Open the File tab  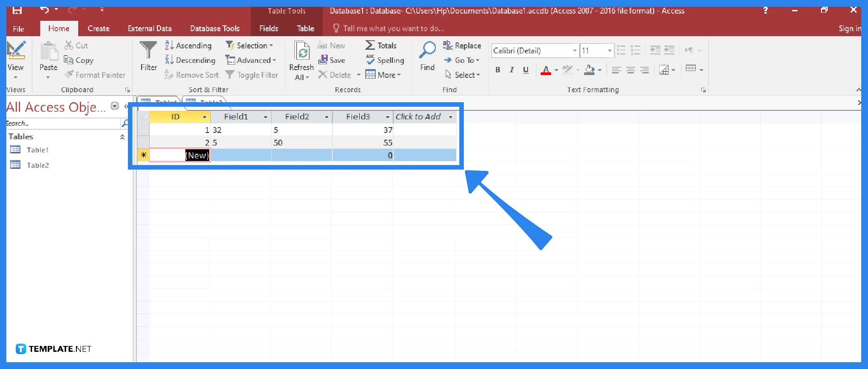coord(19,28)
